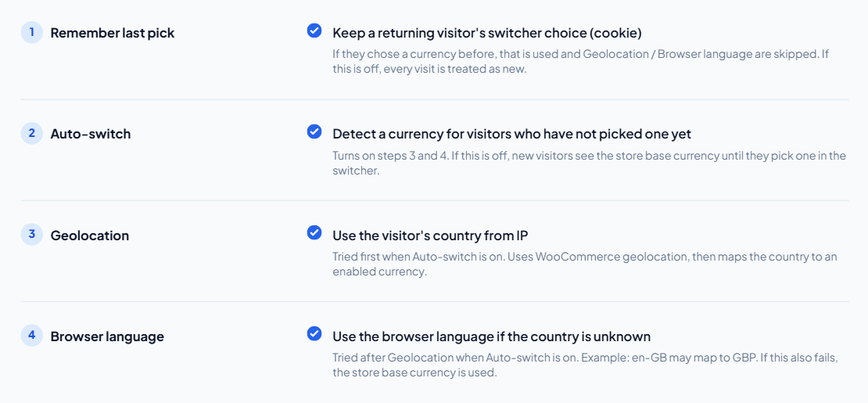Image resolution: width=868 pixels, height=403 pixels.
Task: Click the step 4 number badge
Action: click(x=31, y=336)
